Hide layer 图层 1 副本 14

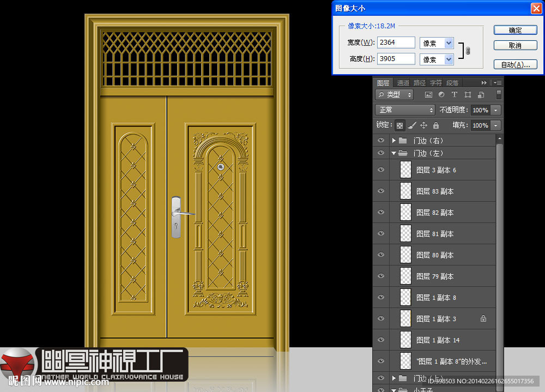pos(381,340)
